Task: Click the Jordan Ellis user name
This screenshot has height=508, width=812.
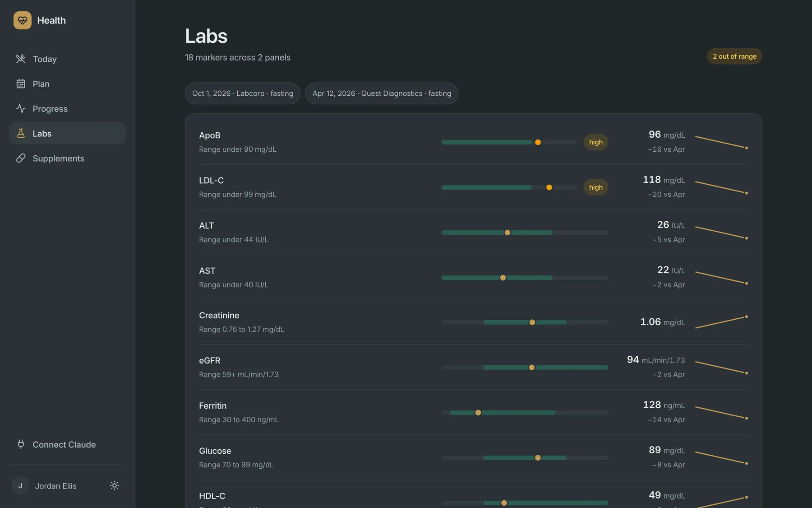Action: (56, 486)
